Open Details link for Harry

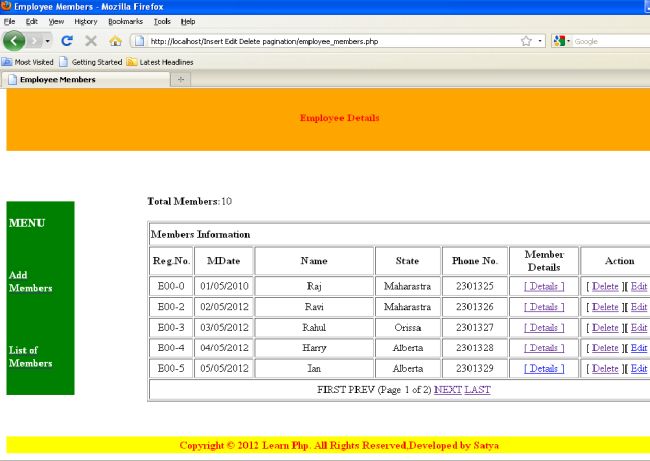coord(544,348)
